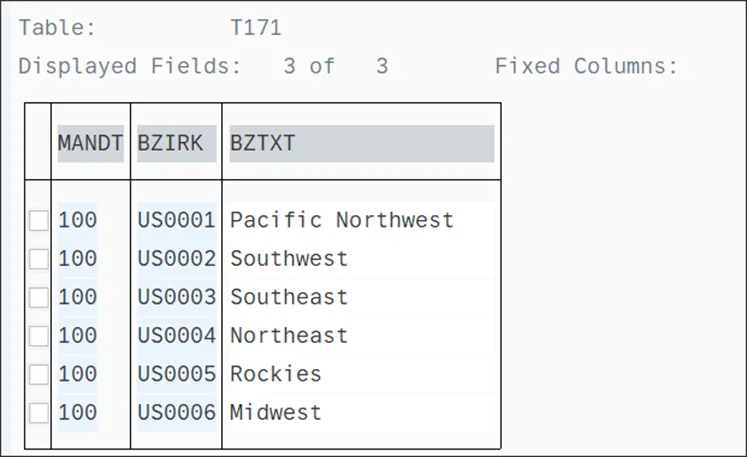Click the MANDT column header
The image size is (747, 457).
90,143
